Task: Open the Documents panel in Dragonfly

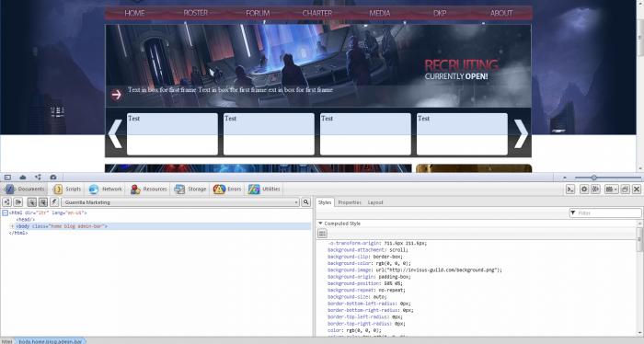Action: [x=25, y=189]
